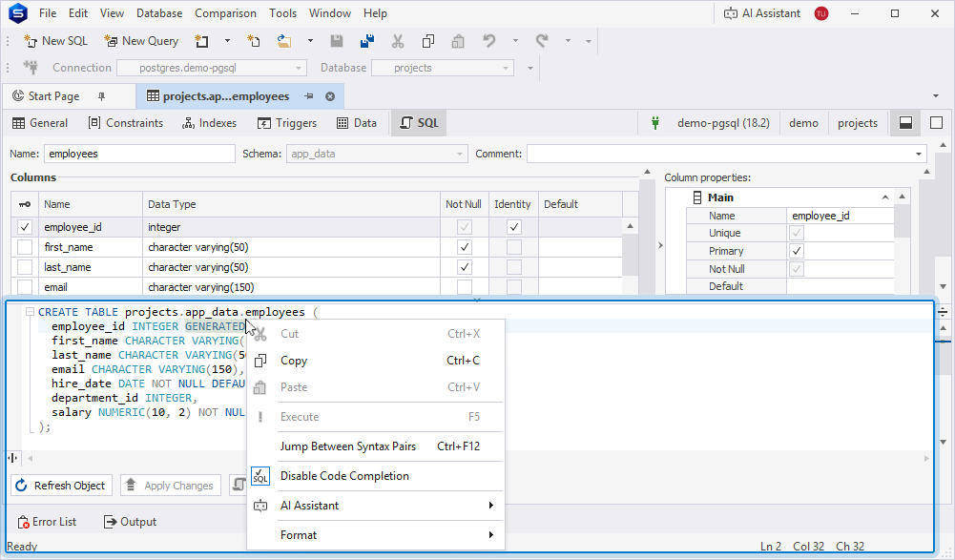The image size is (955, 560).
Task: Open the Constraints tab
Action: 126,123
